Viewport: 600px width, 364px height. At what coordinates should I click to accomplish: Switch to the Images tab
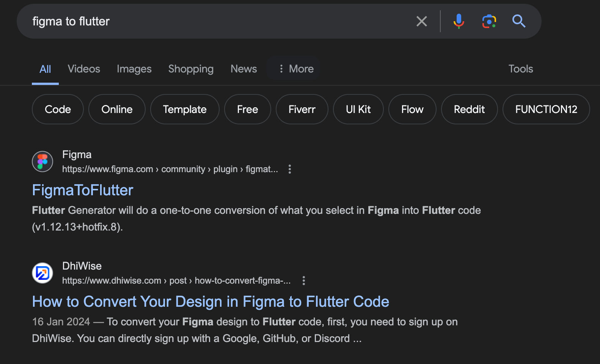(x=134, y=69)
